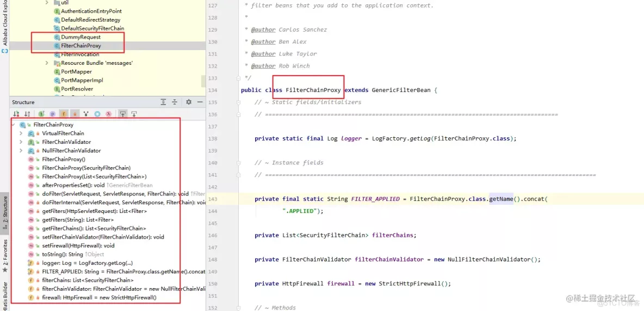Open Structure panel settings gear
644x311 pixels.
pos(189,102)
